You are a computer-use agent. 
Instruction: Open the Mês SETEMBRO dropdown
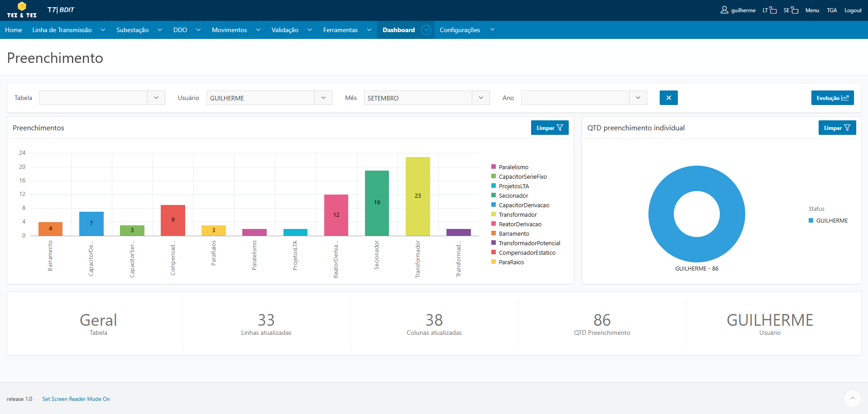481,98
